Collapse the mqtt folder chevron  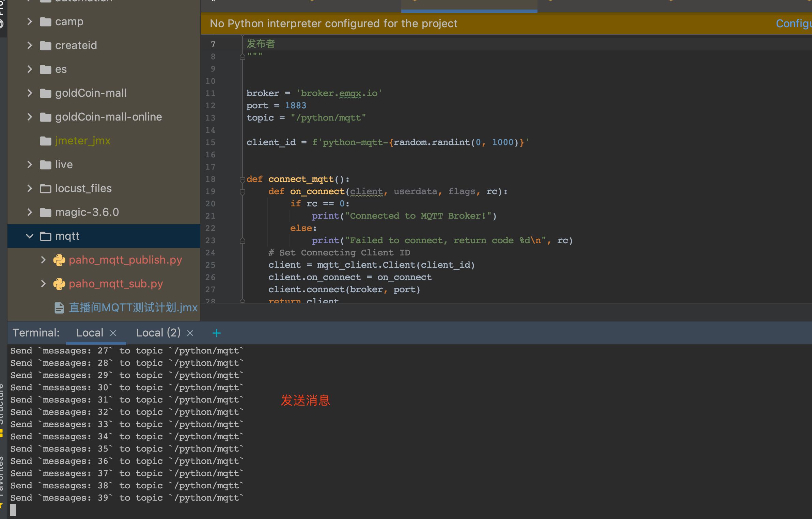30,236
